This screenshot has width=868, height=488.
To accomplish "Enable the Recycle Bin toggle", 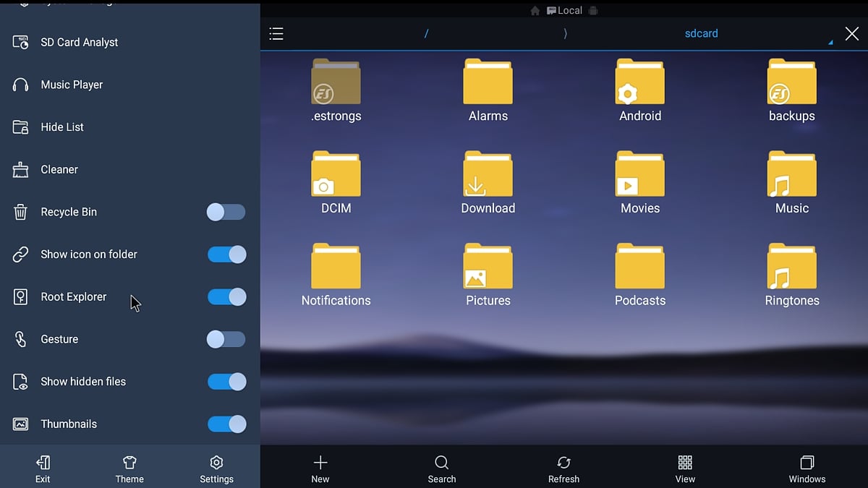I will tap(226, 212).
